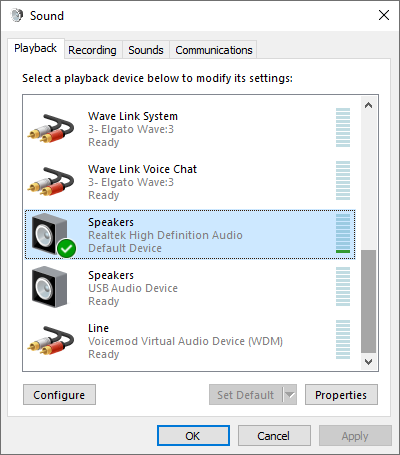Select the Wave Link Voice Chat cable icon
This screenshot has width=400, height=455.
tap(51, 182)
